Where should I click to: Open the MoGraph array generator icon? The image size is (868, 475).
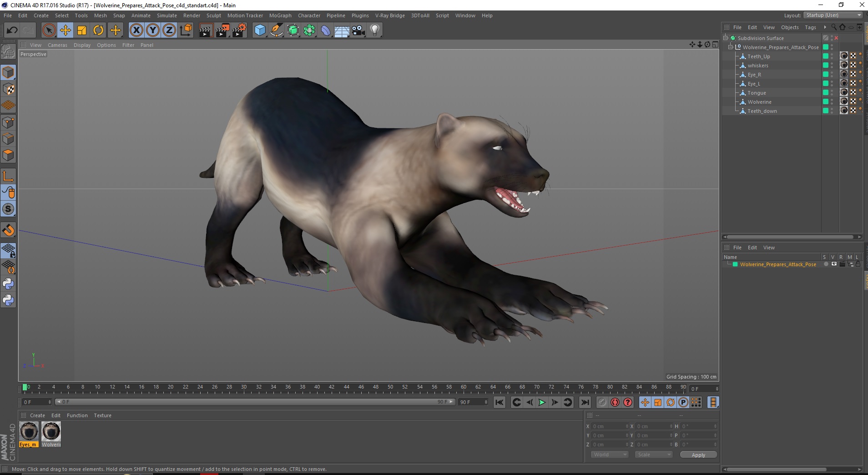point(309,30)
